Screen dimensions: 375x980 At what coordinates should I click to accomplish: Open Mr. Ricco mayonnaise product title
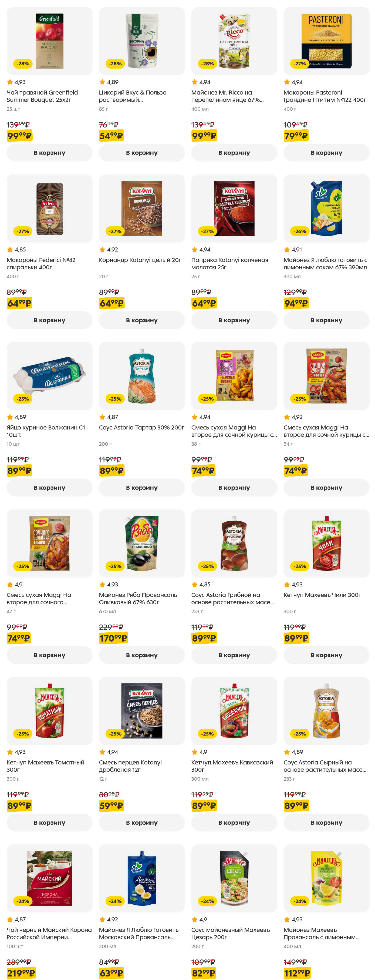(x=227, y=96)
